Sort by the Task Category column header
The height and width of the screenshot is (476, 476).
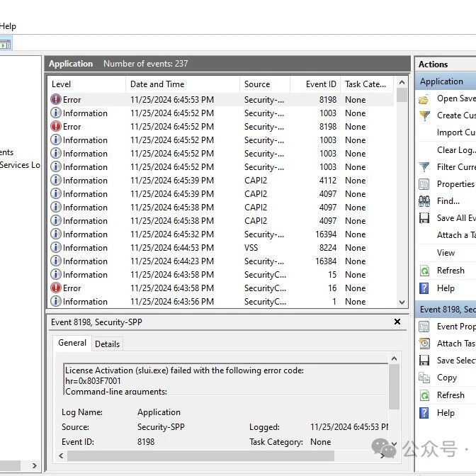[x=367, y=84]
